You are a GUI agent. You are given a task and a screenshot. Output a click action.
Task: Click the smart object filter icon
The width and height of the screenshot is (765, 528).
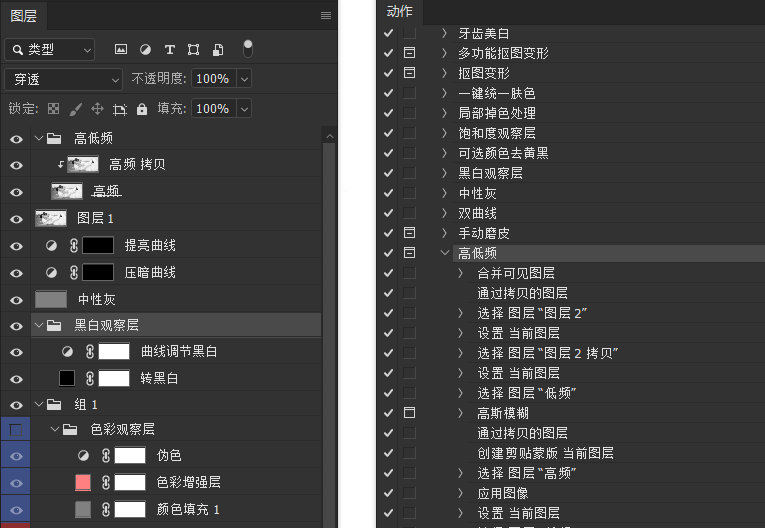217,49
